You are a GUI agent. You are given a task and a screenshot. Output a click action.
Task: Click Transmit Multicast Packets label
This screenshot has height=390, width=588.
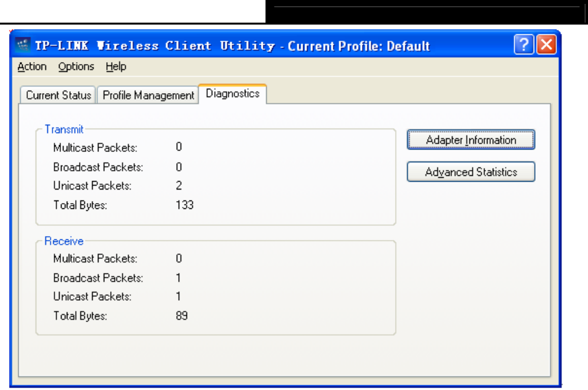point(95,147)
